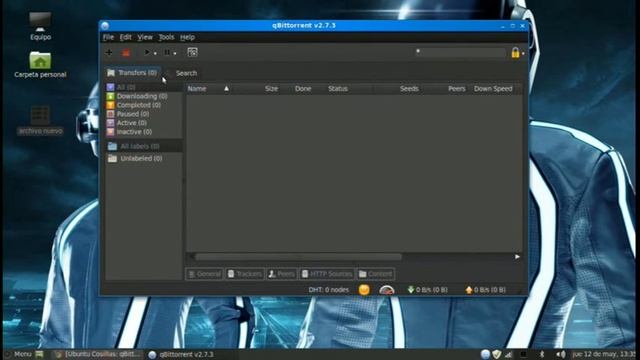This screenshot has height=360, width=640.
Task: Click the Completed filter orange icon
Action: point(110,105)
